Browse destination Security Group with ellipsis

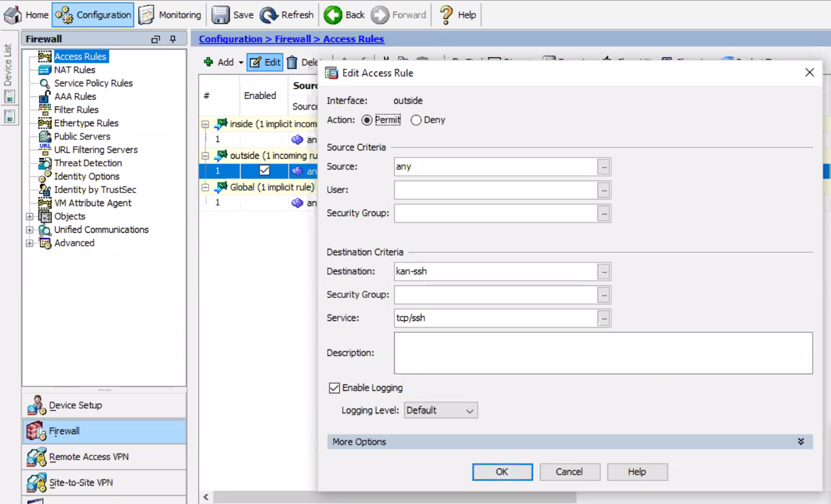click(604, 295)
